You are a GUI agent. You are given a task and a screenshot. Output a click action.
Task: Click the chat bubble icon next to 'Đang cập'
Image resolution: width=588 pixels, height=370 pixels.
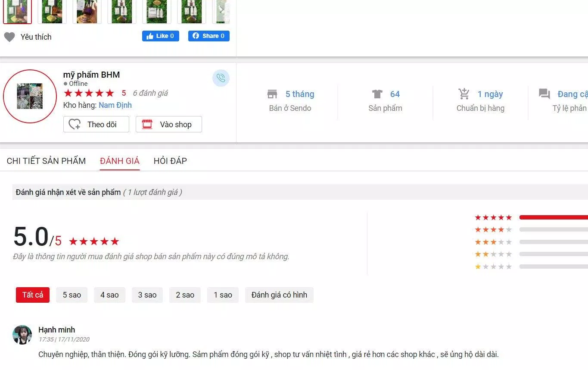point(544,93)
